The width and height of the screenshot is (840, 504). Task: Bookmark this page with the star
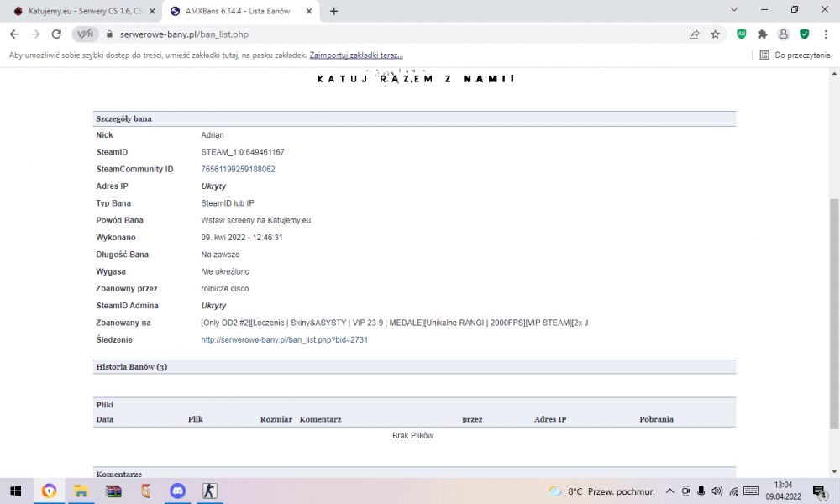click(x=715, y=34)
